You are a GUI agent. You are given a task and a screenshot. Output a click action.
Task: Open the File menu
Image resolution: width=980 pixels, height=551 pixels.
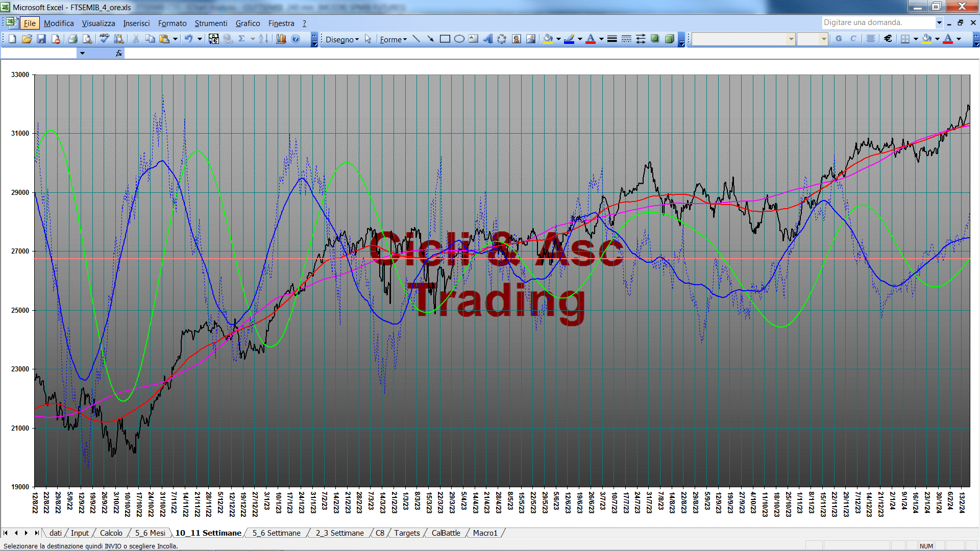click(30, 23)
